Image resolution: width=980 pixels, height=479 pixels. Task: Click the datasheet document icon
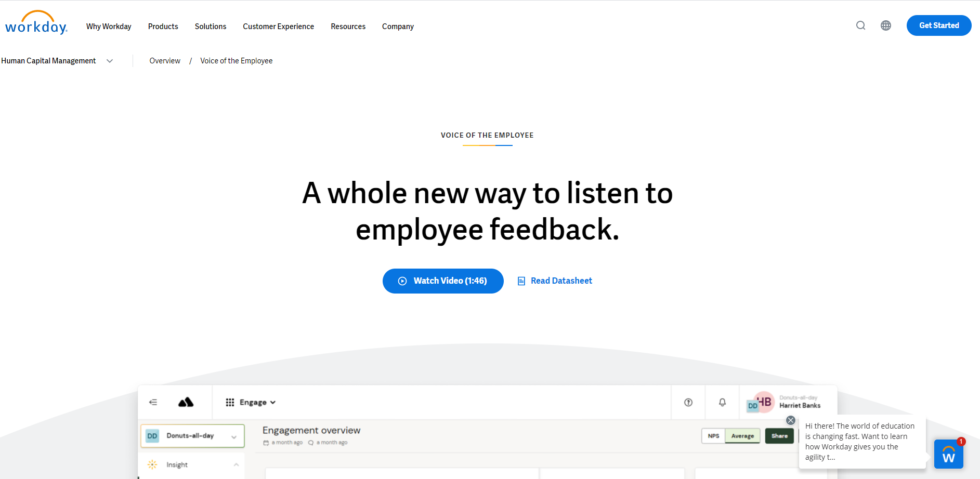[x=521, y=281]
